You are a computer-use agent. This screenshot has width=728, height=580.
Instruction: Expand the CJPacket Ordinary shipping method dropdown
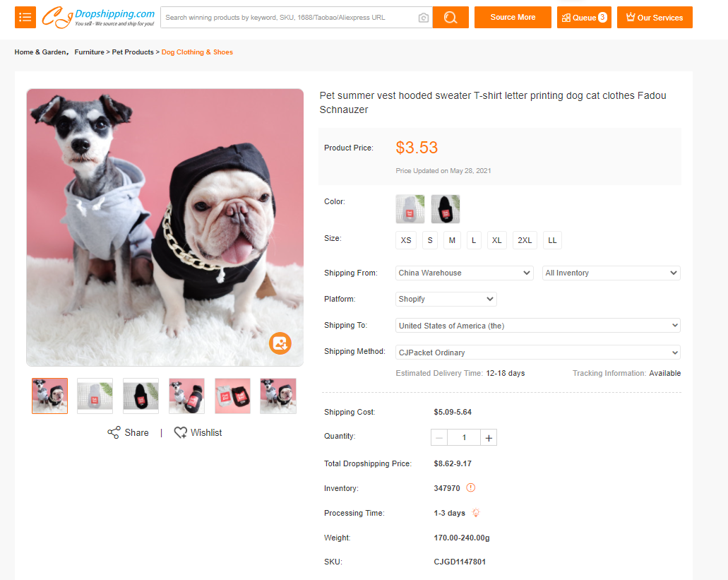click(x=538, y=353)
